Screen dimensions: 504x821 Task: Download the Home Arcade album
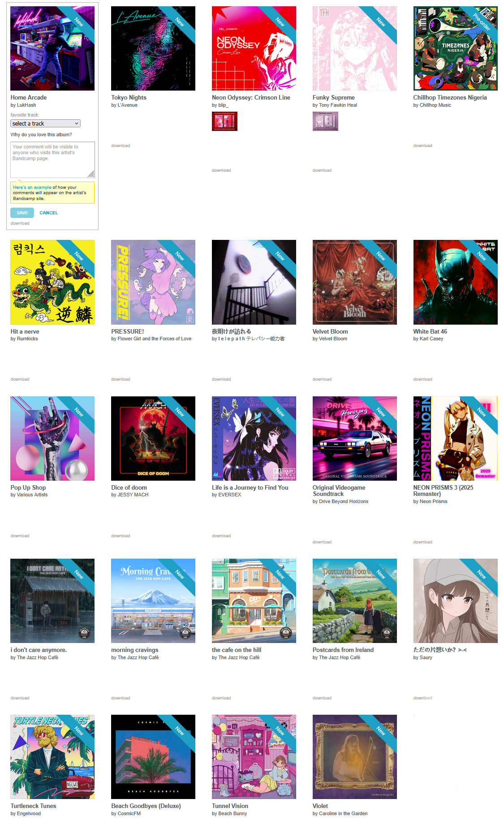[x=20, y=223]
